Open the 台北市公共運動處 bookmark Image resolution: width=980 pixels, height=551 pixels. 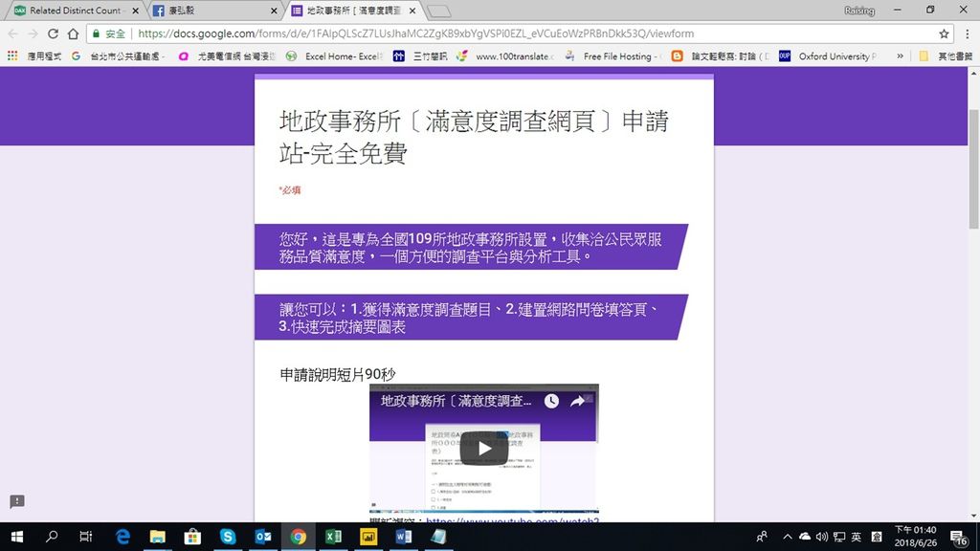click(x=119, y=56)
